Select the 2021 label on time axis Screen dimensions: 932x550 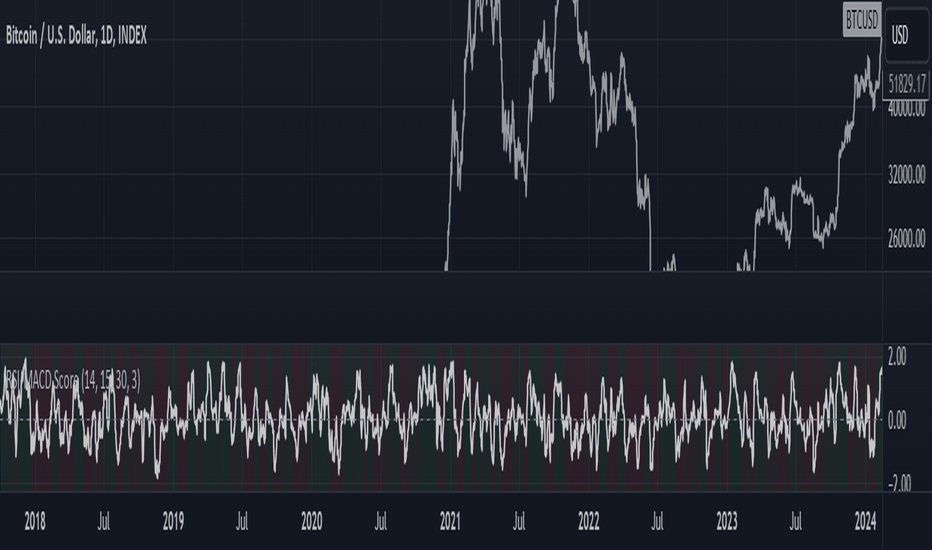point(450,522)
